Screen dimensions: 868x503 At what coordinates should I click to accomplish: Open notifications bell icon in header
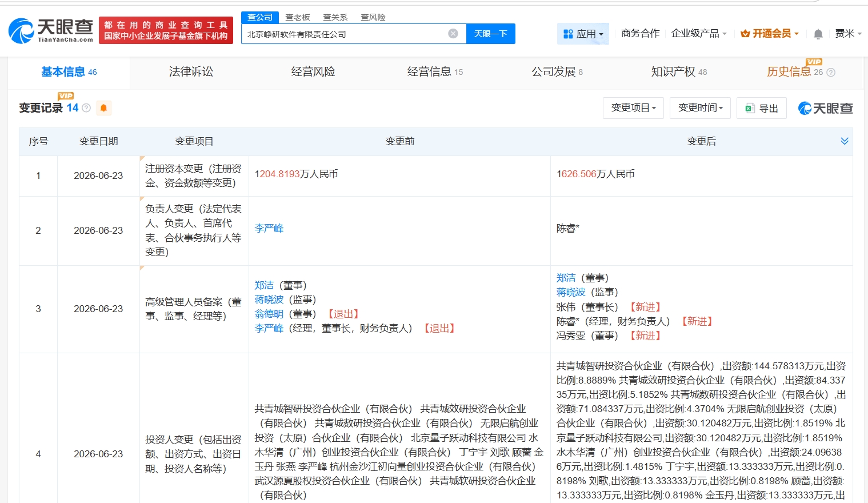(x=818, y=34)
